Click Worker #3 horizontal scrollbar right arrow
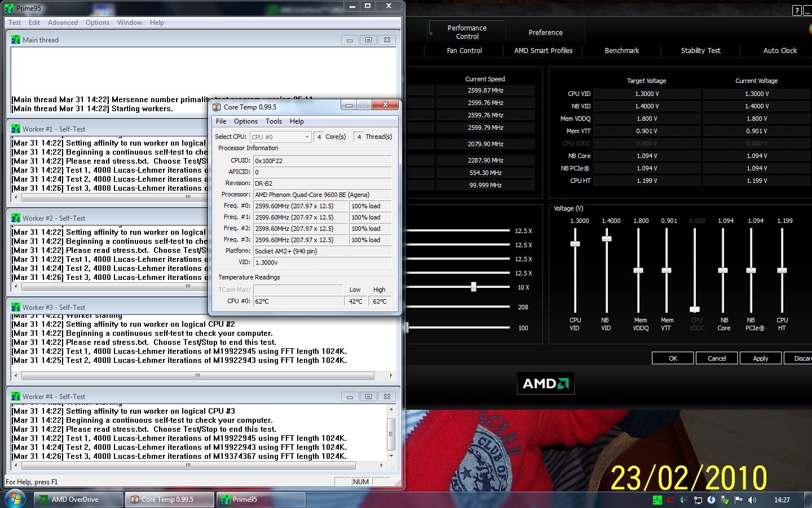Viewport: 812px width, 508px height. (391, 375)
